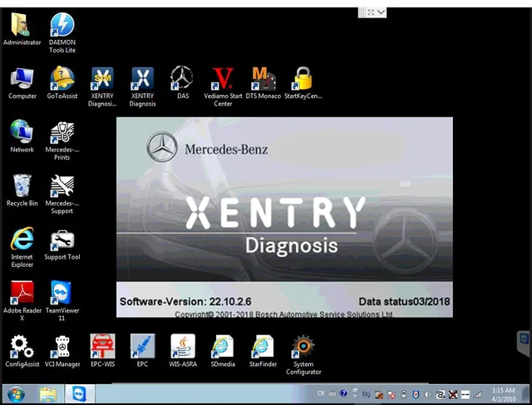Open the clock showing 1:15 AM

click(x=504, y=394)
